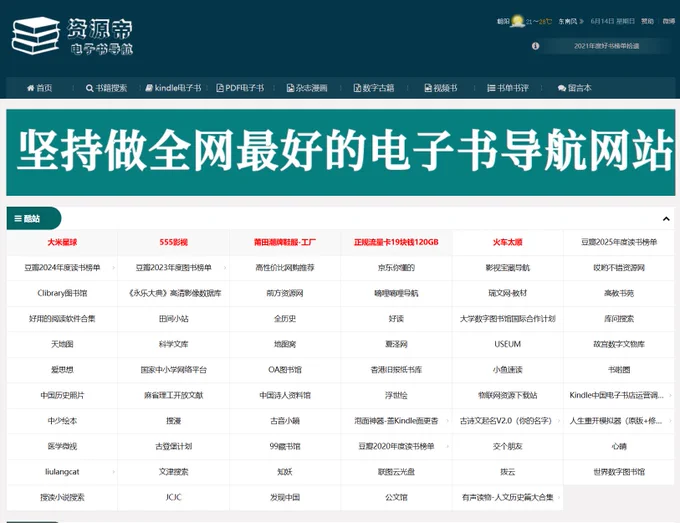
Task: Click the file icon beside 视频书
Action: pos(428,88)
